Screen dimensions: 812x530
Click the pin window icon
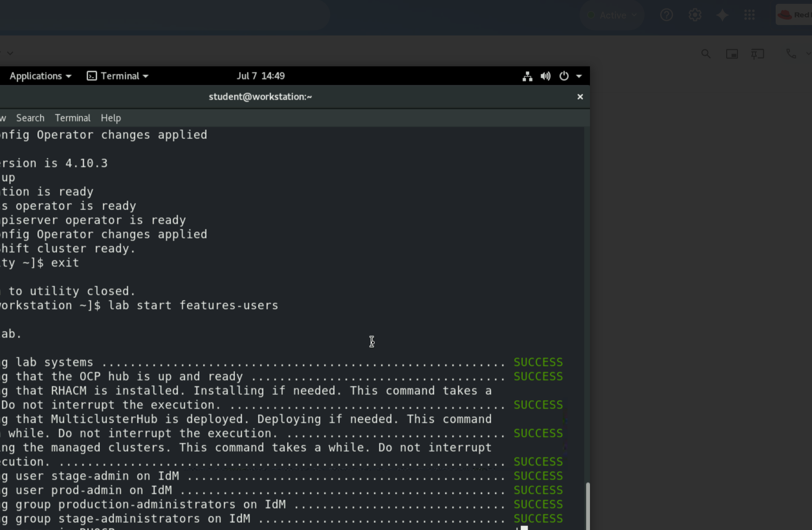click(757, 54)
